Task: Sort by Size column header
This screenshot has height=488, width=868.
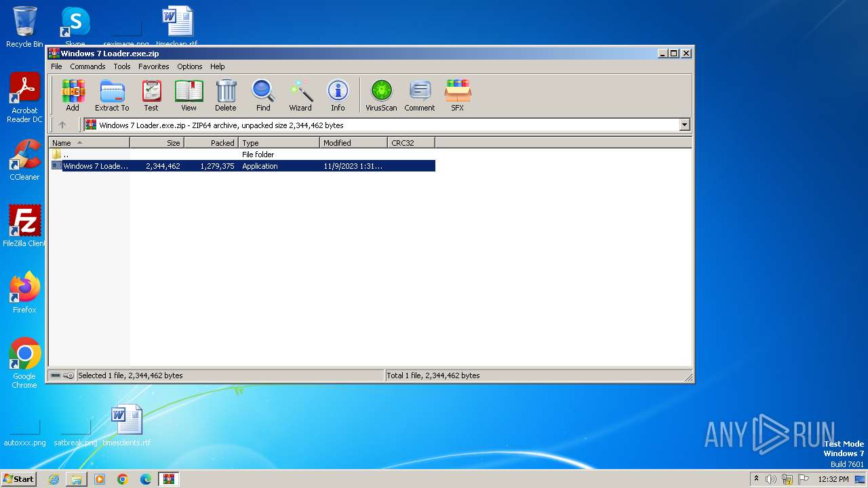Action: pyautogui.click(x=157, y=143)
